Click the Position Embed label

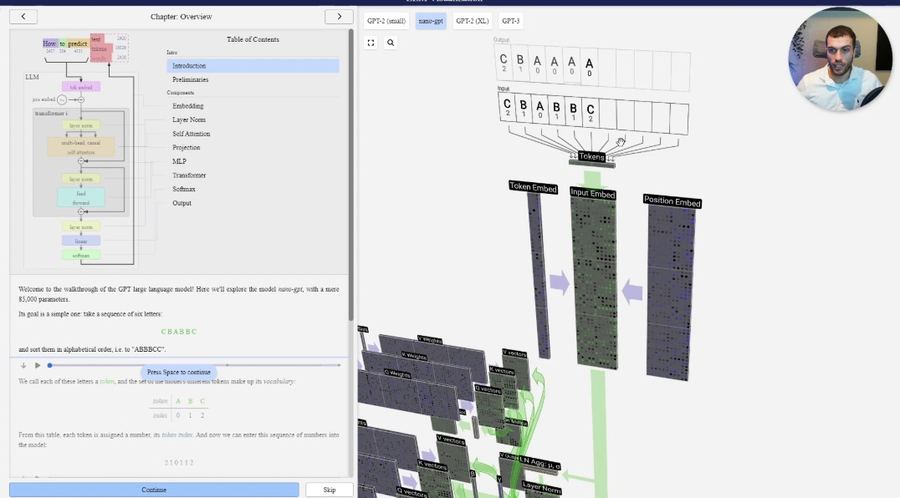click(672, 201)
